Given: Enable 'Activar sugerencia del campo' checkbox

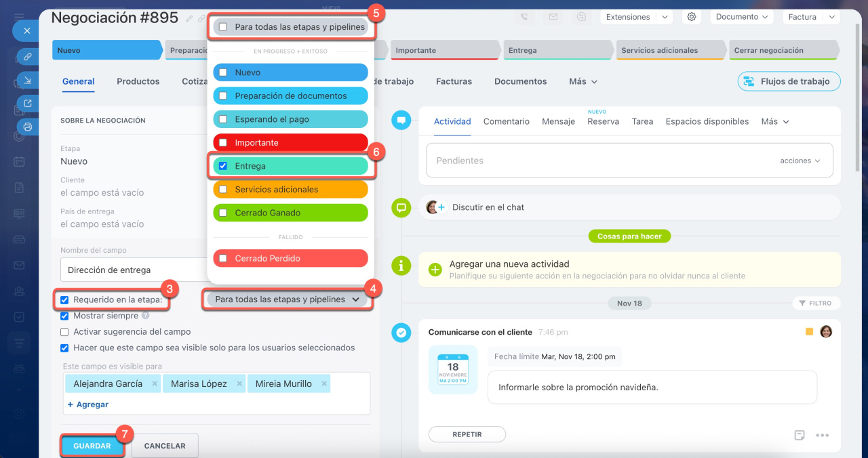Looking at the screenshot, I should (x=64, y=332).
